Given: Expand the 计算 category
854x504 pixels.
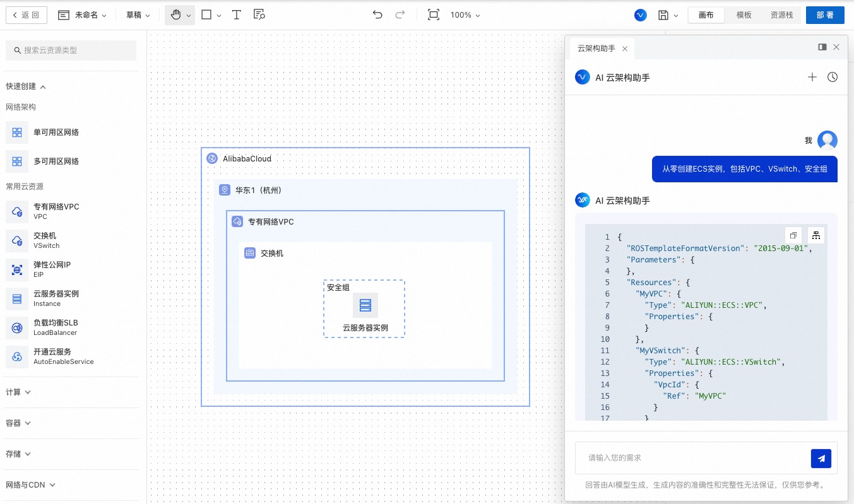Looking at the screenshot, I should click(x=18, y=392).
